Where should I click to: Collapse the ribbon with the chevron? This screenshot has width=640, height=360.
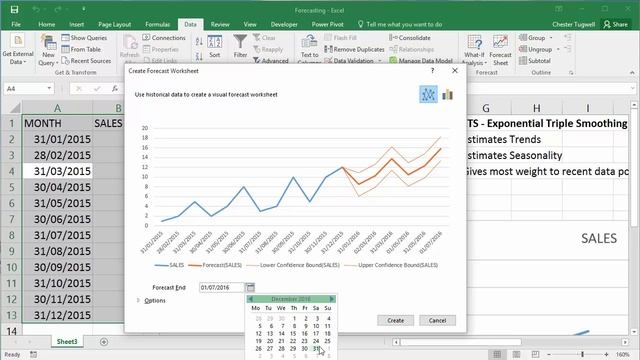[x=632, y=73]
